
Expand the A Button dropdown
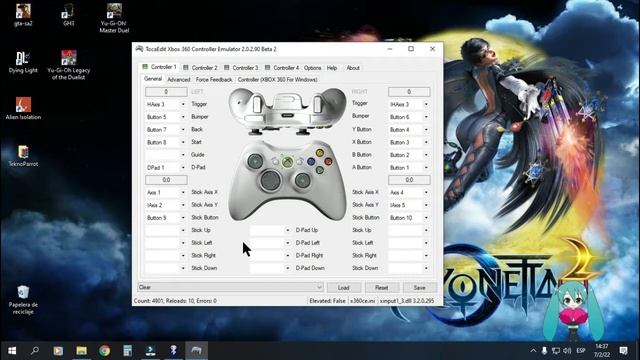pyautogui.click(x=426, y=168)
